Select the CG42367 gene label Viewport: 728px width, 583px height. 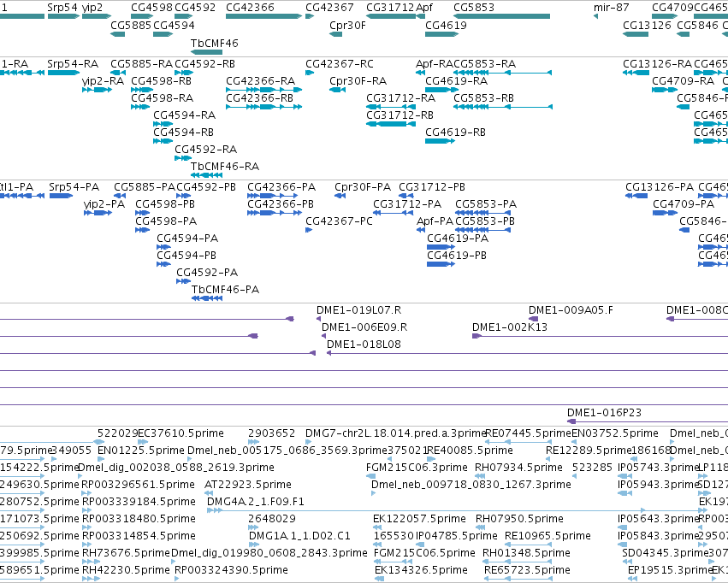[x=329, y=8]
